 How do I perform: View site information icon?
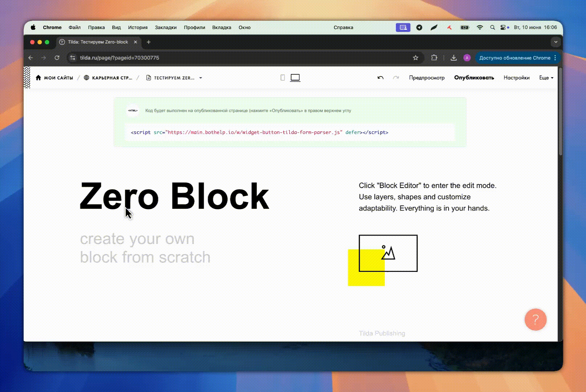tap(73, 58)
